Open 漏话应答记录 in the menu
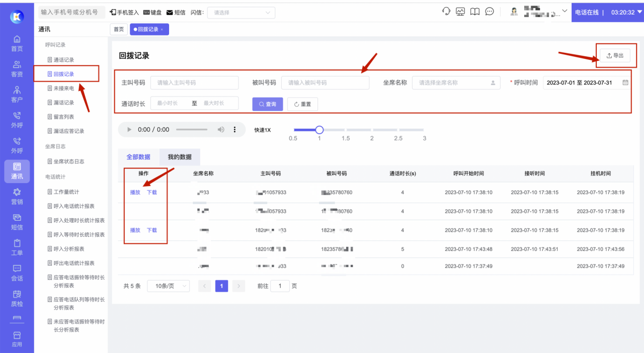Viewport: 644px width, 353px height. [x=65, y=131]
